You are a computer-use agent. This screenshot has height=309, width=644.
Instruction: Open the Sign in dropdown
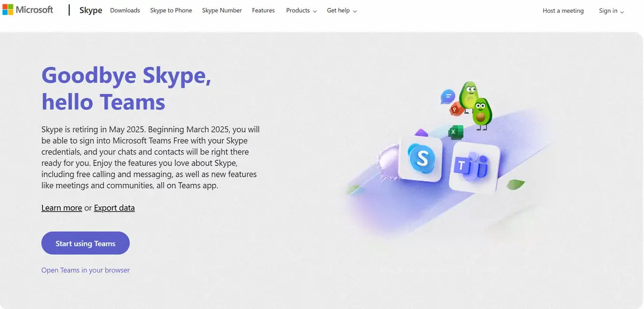click(x=611, y=11)
